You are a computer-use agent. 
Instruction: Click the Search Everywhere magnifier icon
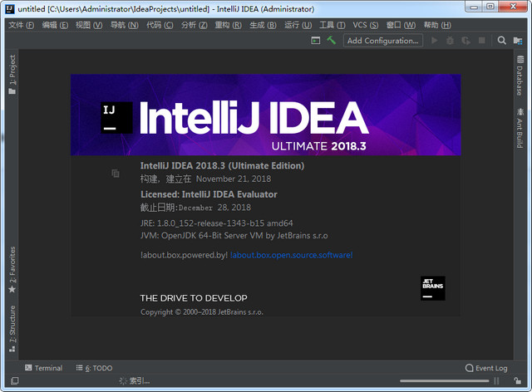pyautogui.click(x=502, y=40)
